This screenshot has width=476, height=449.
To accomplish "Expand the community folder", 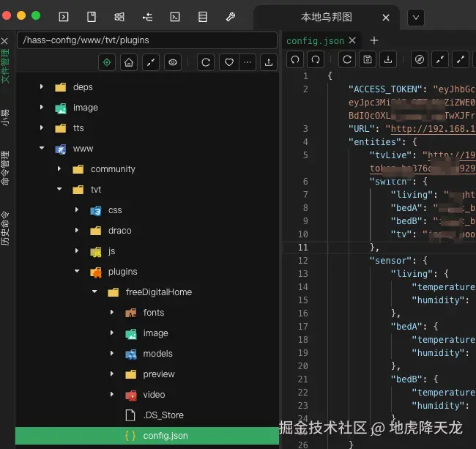I will coord(59,168).
